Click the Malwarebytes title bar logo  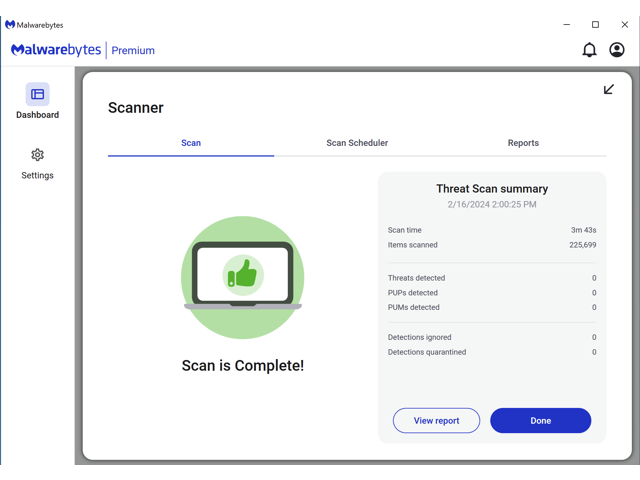pos(10,25)
